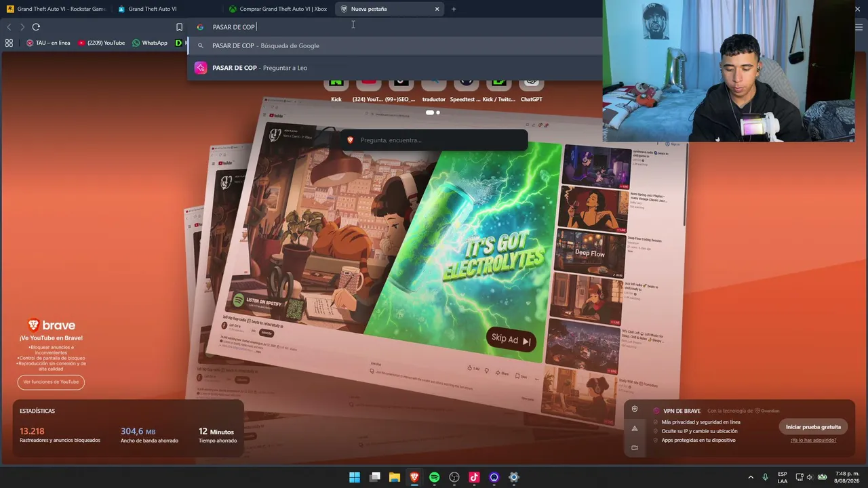
Task: Open the volume control in the system tray
Action: (810, 477)
